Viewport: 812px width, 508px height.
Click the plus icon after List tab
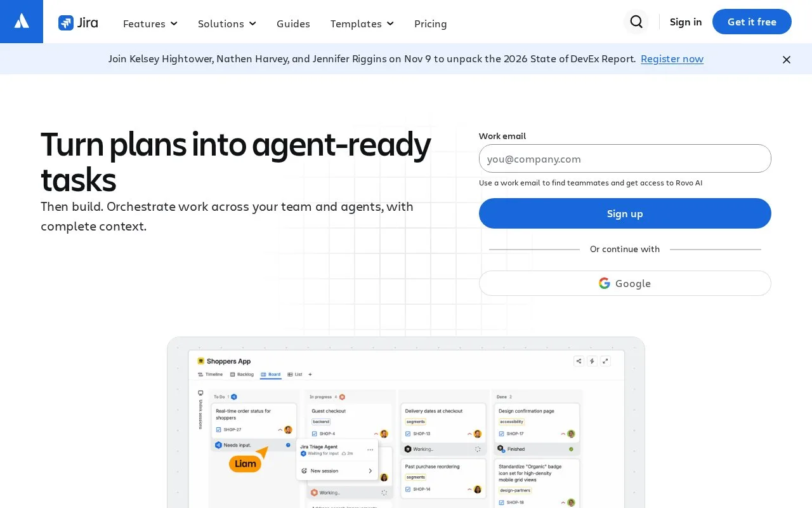pos(310,375)
